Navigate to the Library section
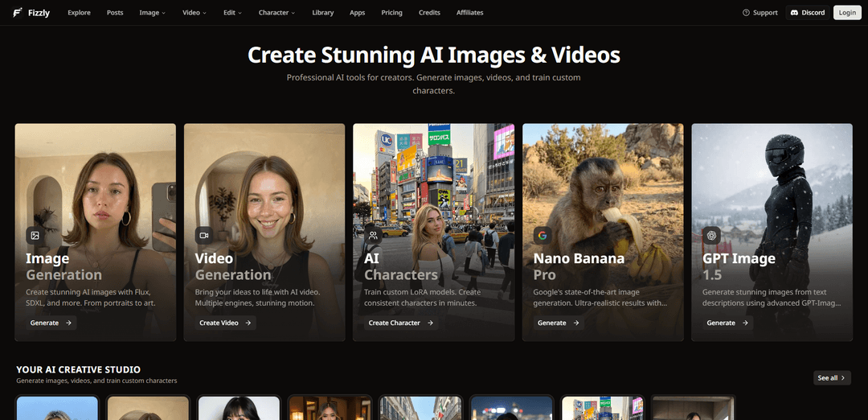Screen dimensions: 868x420 [322, 13]
